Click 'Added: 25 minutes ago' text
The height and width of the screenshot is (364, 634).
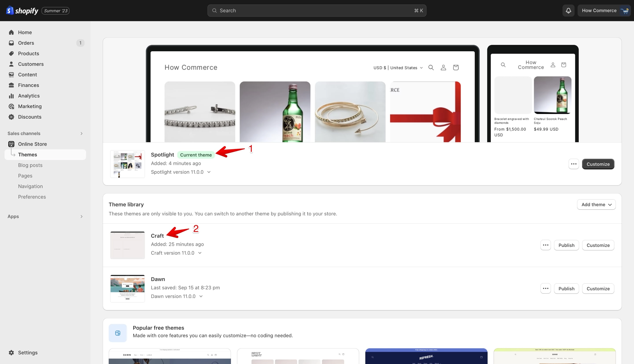pyautogui.click(x=177, y=244)
